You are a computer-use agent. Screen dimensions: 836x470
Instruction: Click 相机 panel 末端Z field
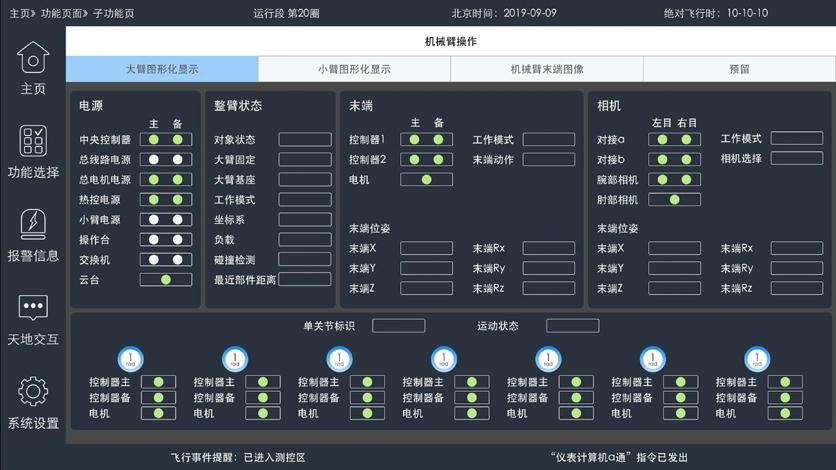674,288
